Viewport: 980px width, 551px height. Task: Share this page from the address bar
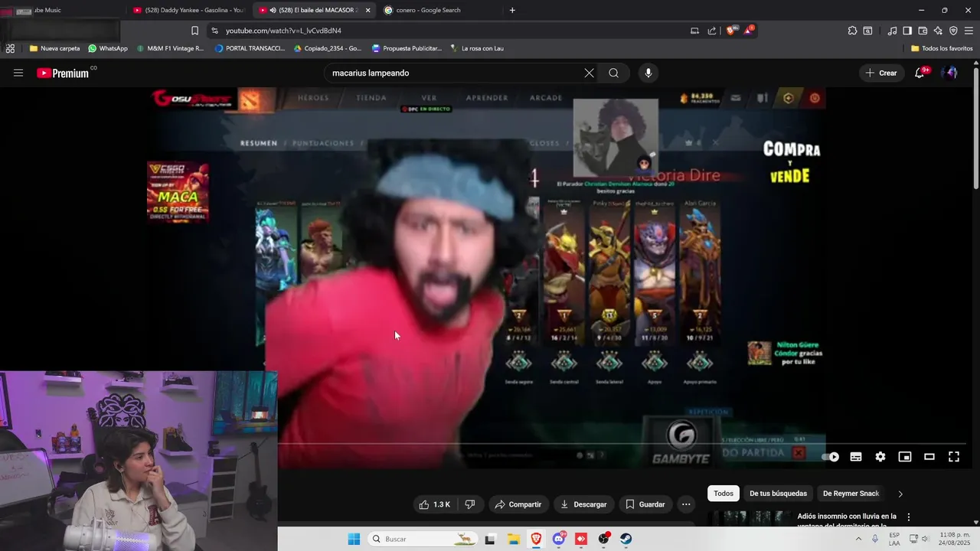[x=712, y=31]
